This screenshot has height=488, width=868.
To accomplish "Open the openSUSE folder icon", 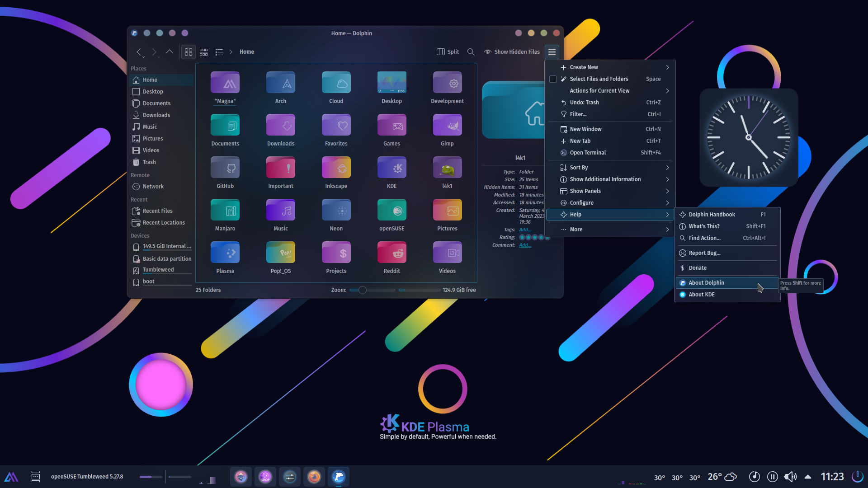I will pos(392,211).
